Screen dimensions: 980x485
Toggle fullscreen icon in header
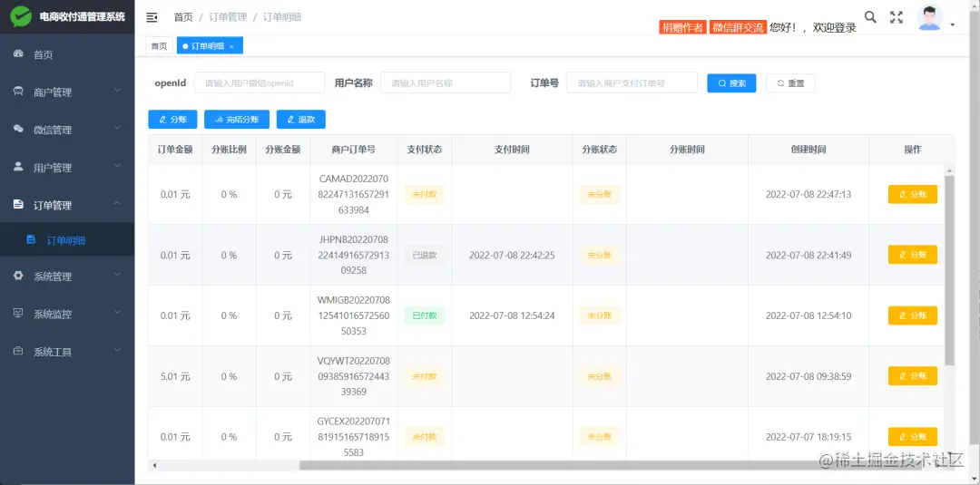click(x=897, y=17)
